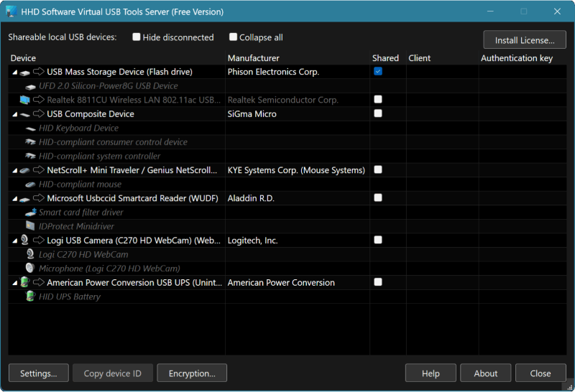The width and height of the screenshot is (575, 392).
Task: Click the app icon in the title bar
Action: (11, 11)
